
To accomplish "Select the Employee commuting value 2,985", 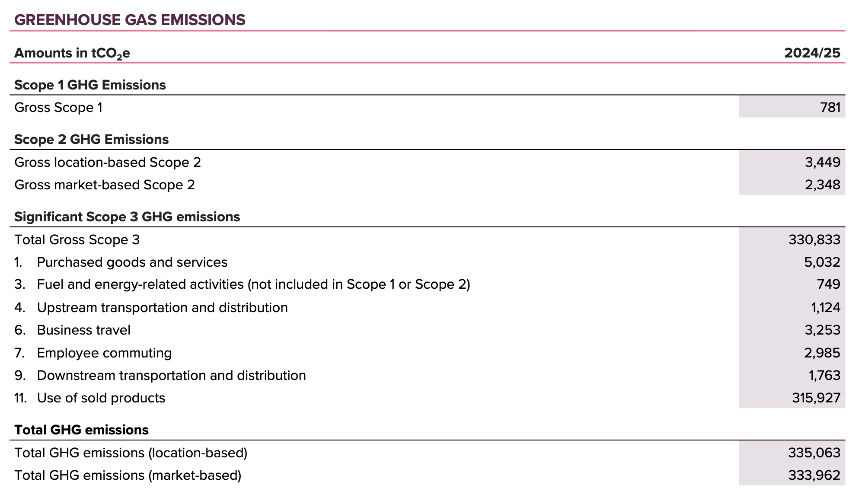I will (823, 353).
